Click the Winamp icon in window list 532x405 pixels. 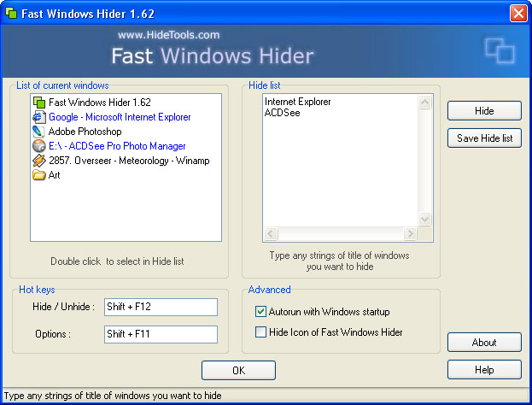pyautogui.click(x=39, y=161)
